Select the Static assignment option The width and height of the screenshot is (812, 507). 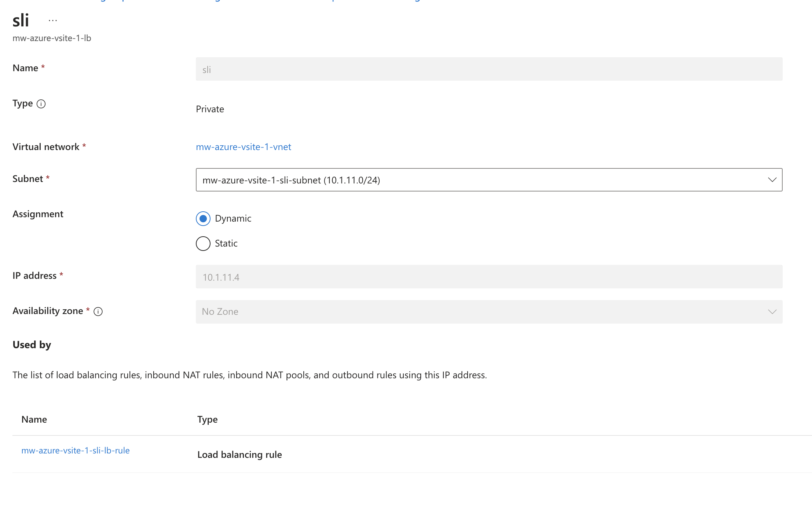(203, 243)
